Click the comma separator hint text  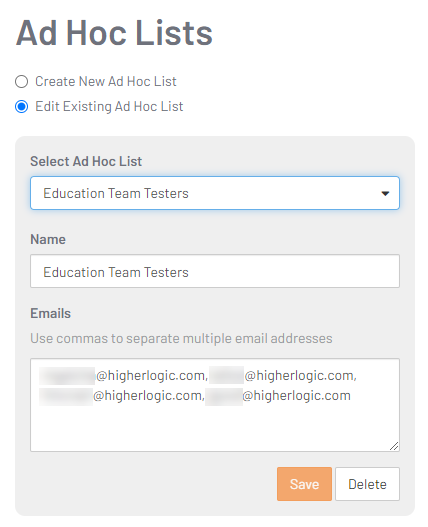pyautogui.click(x=181, y=338)
